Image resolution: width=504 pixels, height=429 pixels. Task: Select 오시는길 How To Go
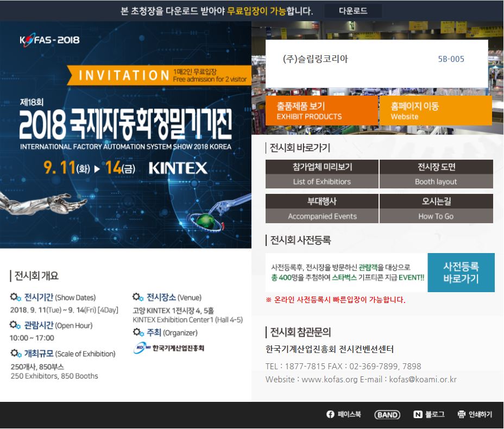(436, 209)
